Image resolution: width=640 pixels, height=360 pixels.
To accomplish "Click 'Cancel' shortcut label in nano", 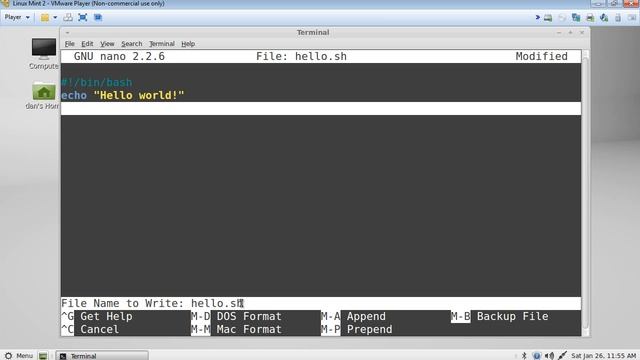I will tap(100, 329).
